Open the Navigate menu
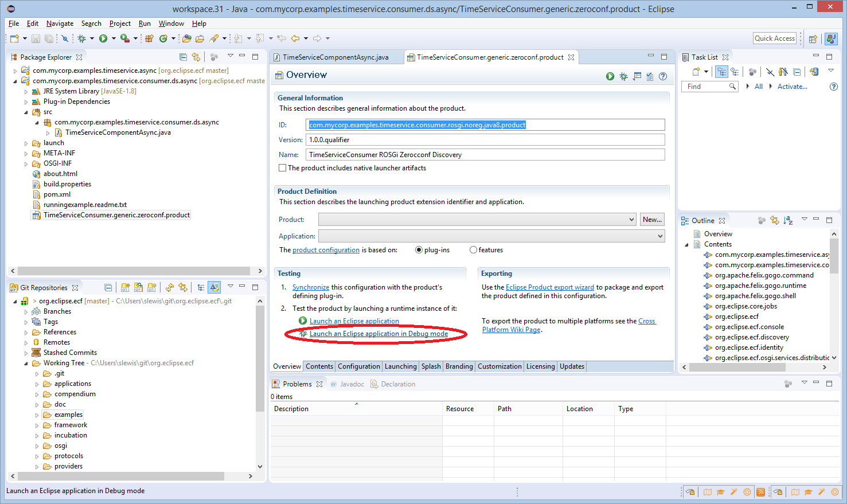 point(60,24)
